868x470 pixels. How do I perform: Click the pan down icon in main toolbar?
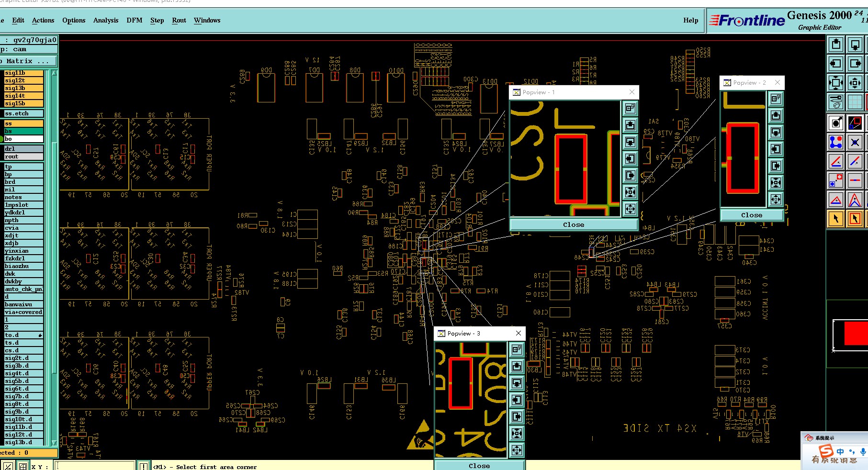[855, 45]
